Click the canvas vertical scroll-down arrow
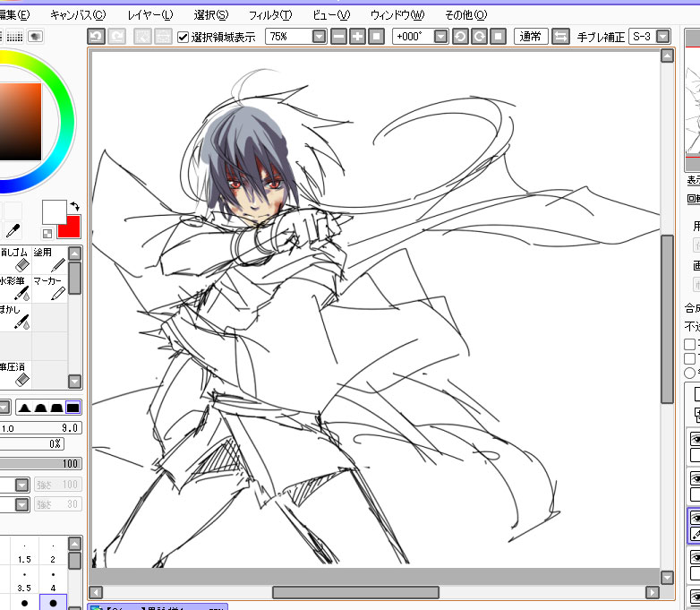 [667, 578]
